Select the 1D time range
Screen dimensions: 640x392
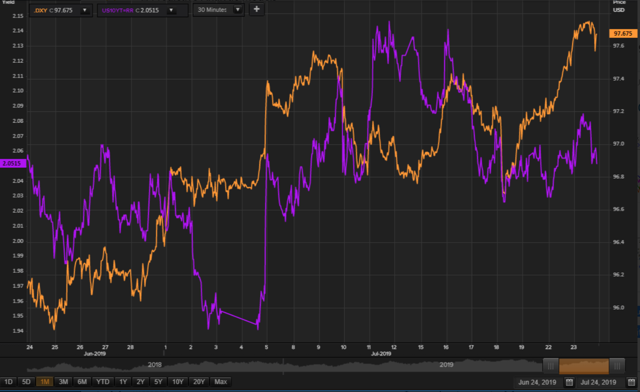[8, 382]
